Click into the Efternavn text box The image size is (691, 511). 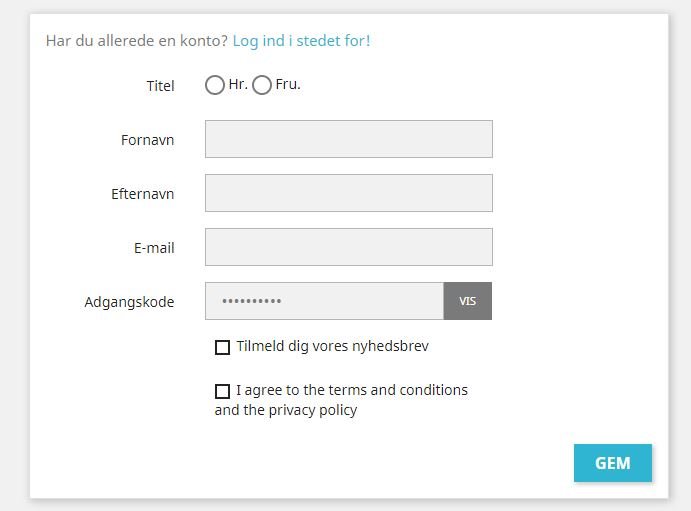(348, 193)
